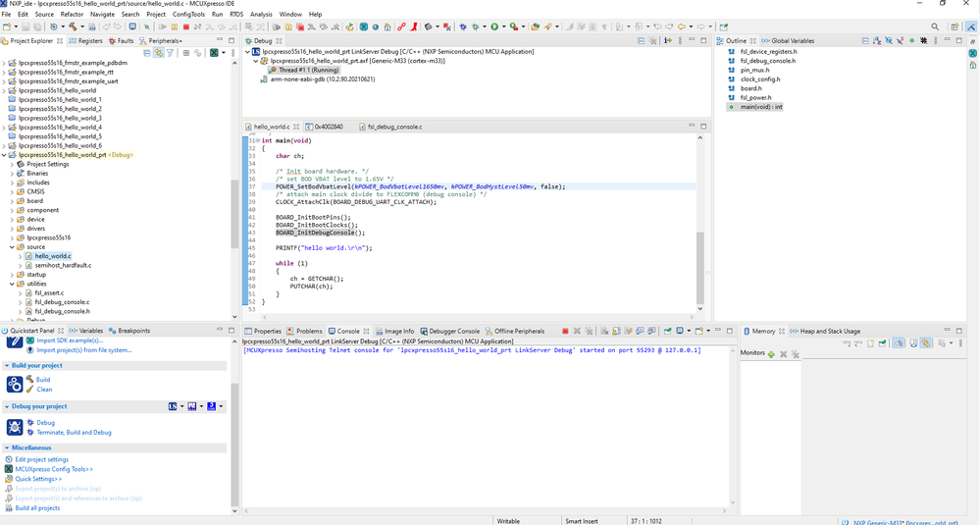
Task: Click the search magnifier icon in toolbar
Action: tap(935, 26)
